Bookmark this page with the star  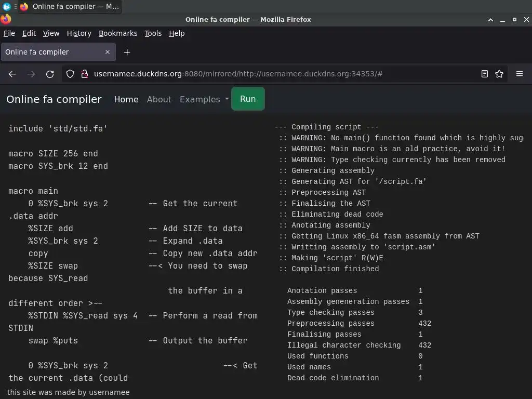click(x=499, y=74)
